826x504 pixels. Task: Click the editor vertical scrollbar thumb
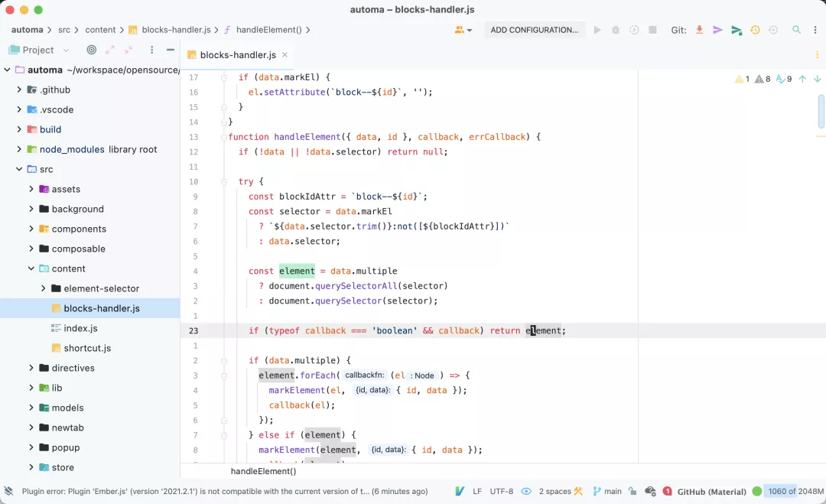pos(821,111)
